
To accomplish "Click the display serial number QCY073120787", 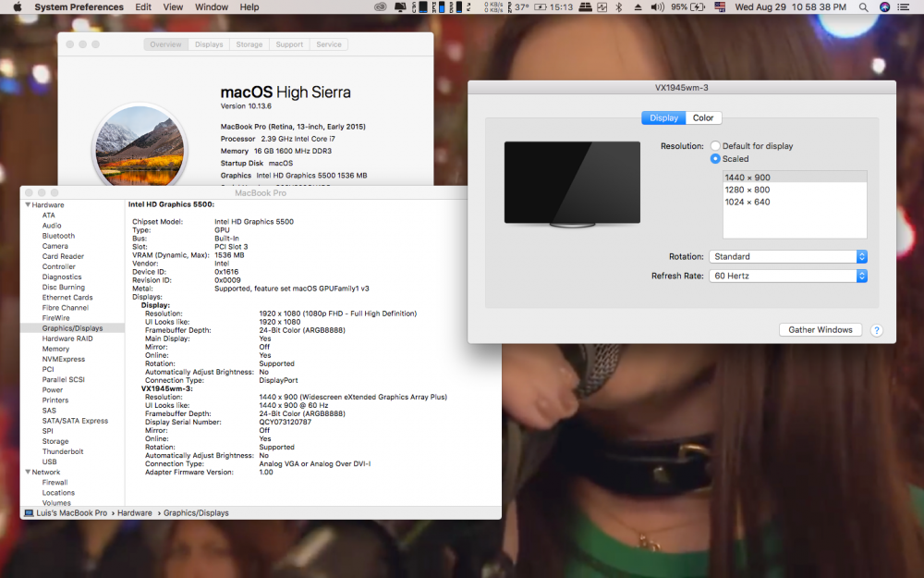I will coord(286,423).
